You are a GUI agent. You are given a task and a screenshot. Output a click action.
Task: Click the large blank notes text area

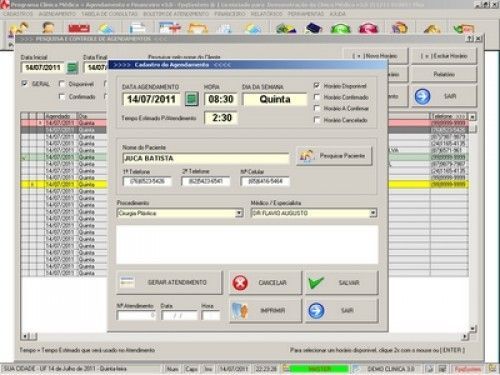coord(247,245)
